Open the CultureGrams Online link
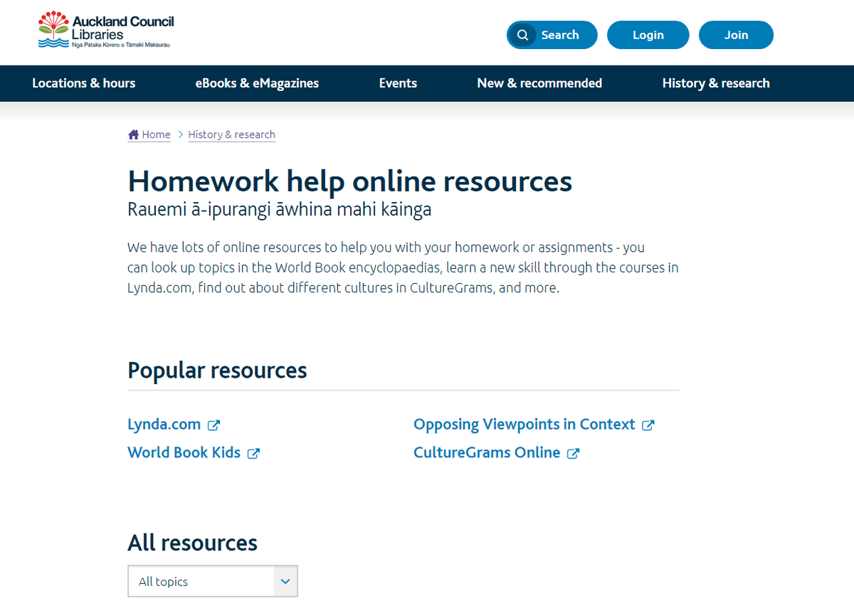 (x=487, y=452)
